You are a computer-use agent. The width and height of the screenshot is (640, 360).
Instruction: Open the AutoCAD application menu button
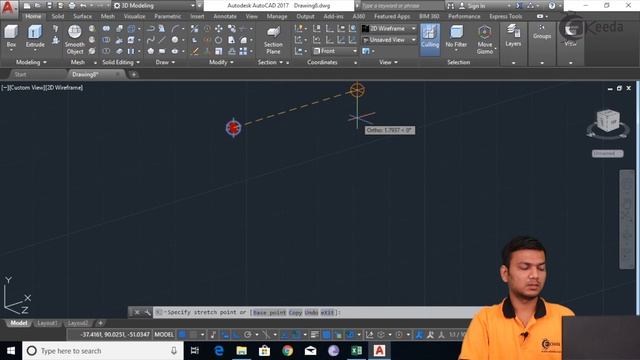(8, 7)
